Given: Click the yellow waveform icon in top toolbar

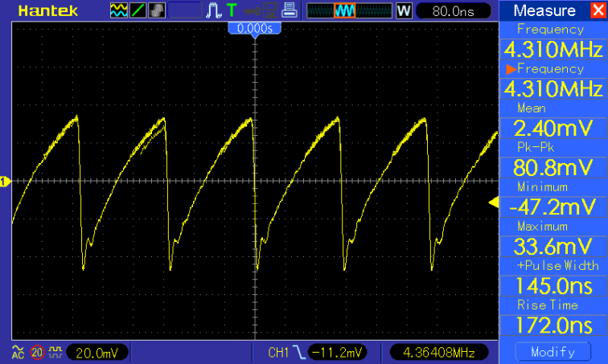Looking at the screenshot, I should point(118,11).
